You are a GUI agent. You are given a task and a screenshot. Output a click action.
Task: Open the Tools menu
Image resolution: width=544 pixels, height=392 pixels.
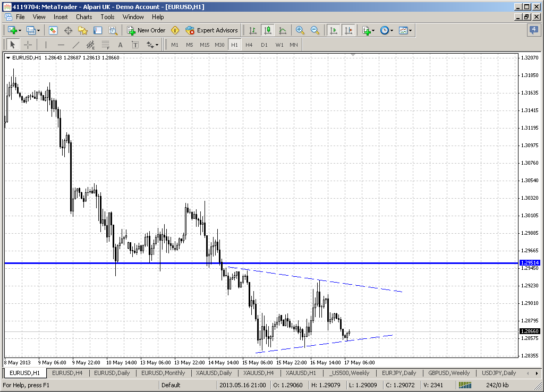tap(107, 17)
